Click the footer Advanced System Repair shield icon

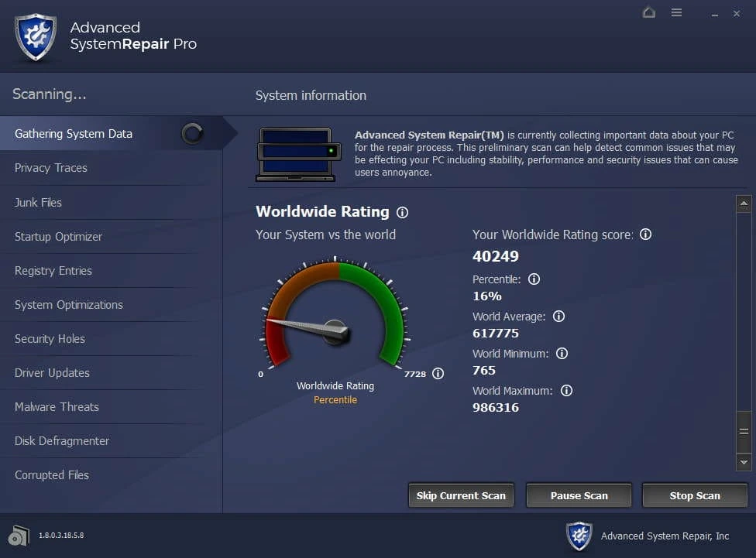(x=579, y=536)
